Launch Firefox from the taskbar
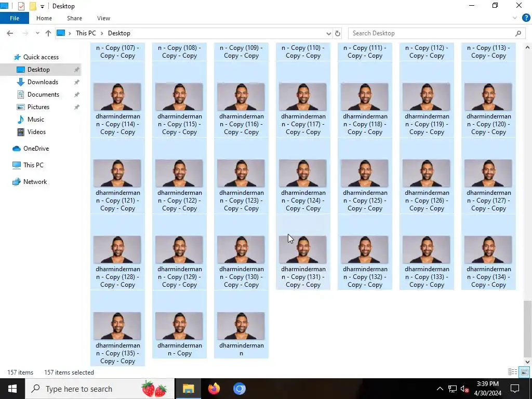 (214, 389)
